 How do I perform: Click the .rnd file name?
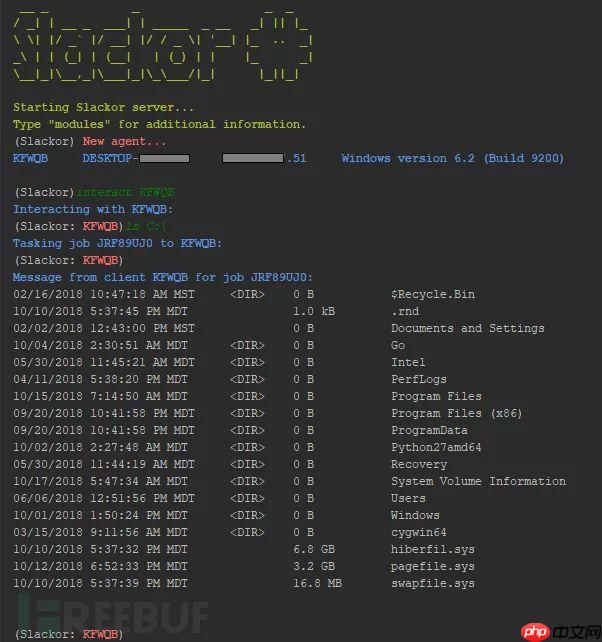click(x=405, y=311)
